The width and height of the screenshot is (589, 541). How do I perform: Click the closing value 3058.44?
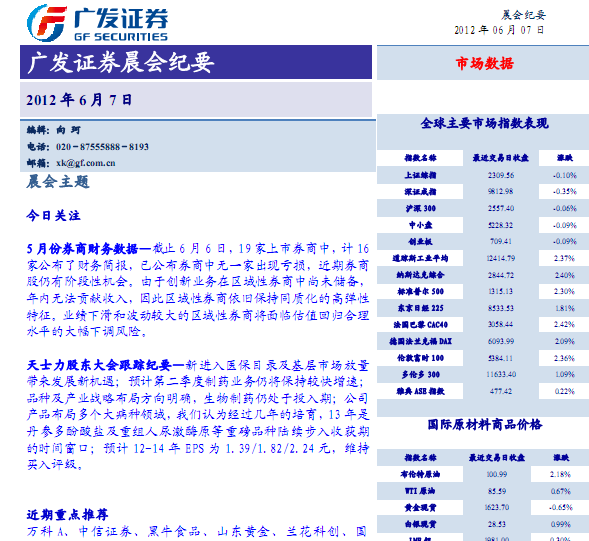click(x=501, y=324)
